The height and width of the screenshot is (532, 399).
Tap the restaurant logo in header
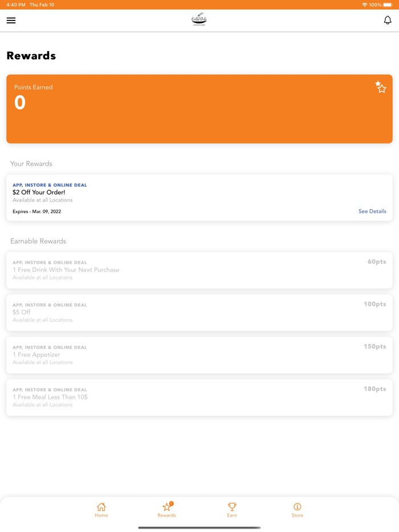(x=199, y=20)
